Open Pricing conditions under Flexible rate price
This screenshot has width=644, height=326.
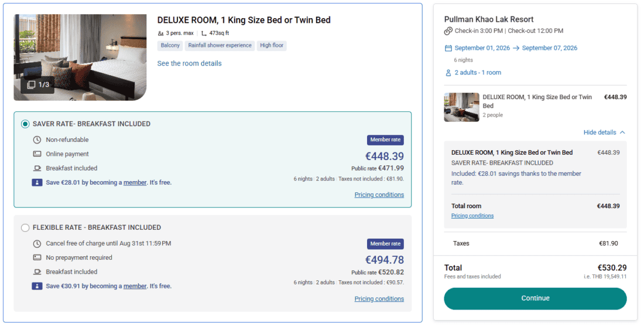379,298
